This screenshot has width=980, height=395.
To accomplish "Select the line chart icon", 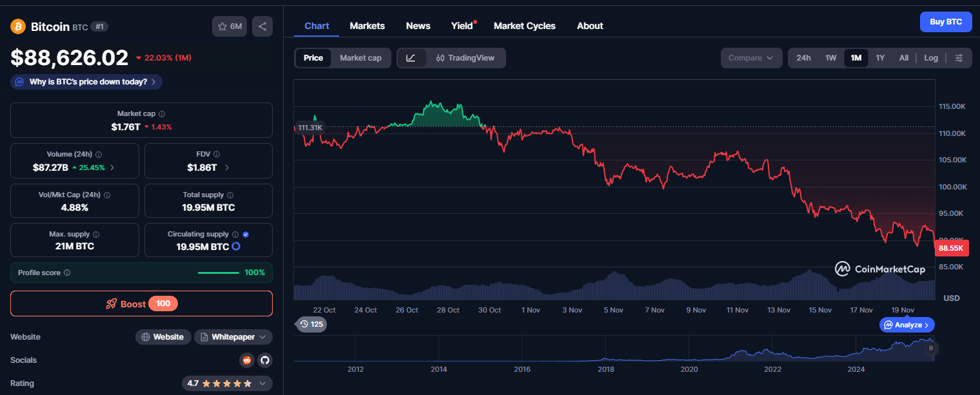I will point(411,57).
